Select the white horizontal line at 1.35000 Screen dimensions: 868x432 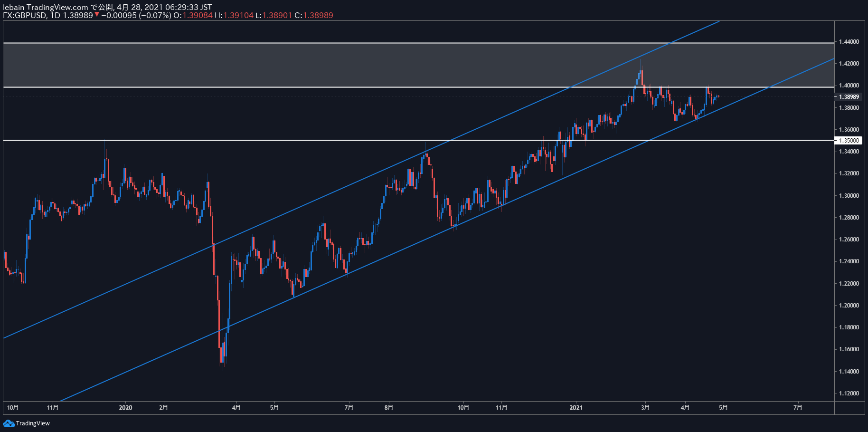pos(418,140)
